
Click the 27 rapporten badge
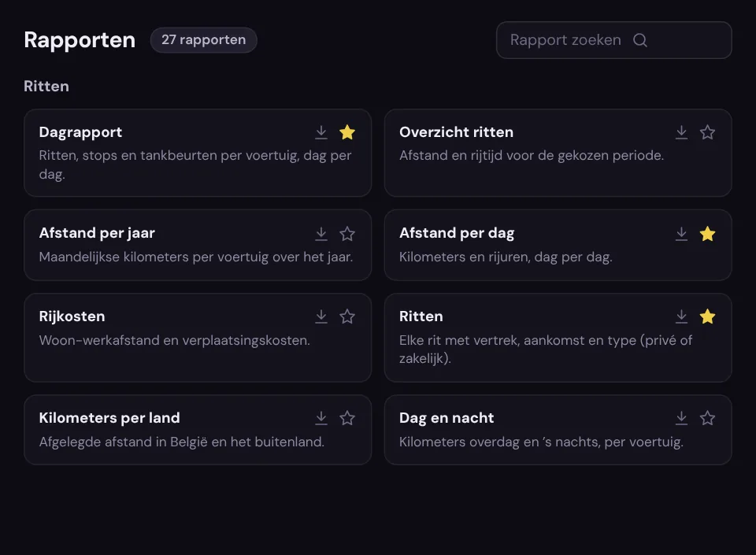click(x=203, y=40)
